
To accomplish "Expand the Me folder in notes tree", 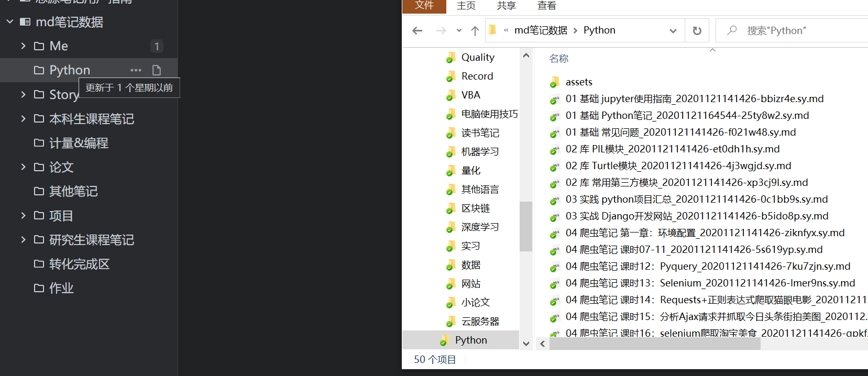I will coord(23,46).
